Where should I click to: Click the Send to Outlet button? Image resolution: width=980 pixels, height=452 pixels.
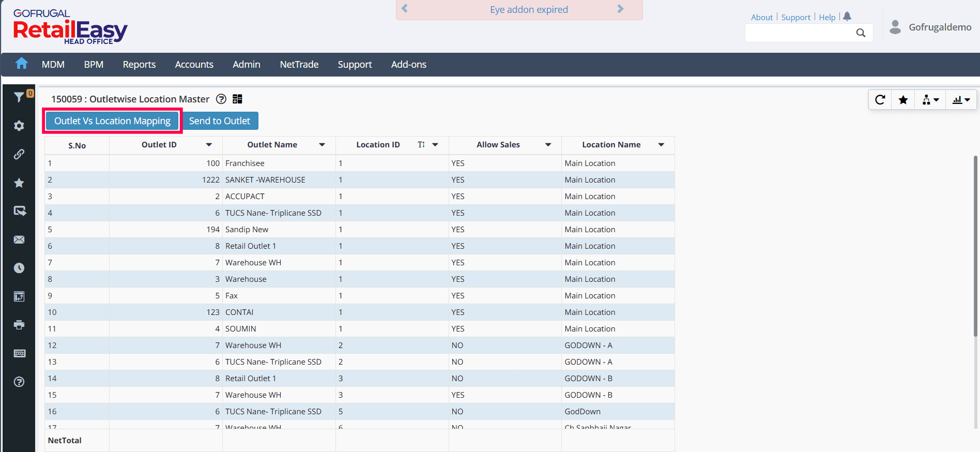[220, 121]
